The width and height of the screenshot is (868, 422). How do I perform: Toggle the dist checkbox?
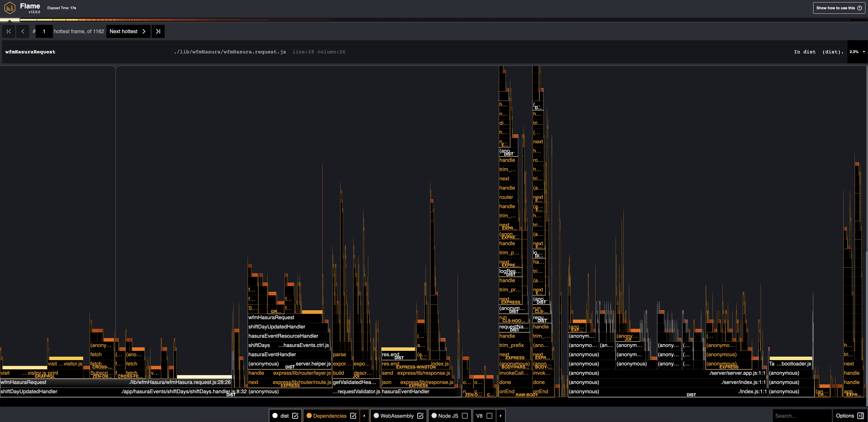point(295,416)
